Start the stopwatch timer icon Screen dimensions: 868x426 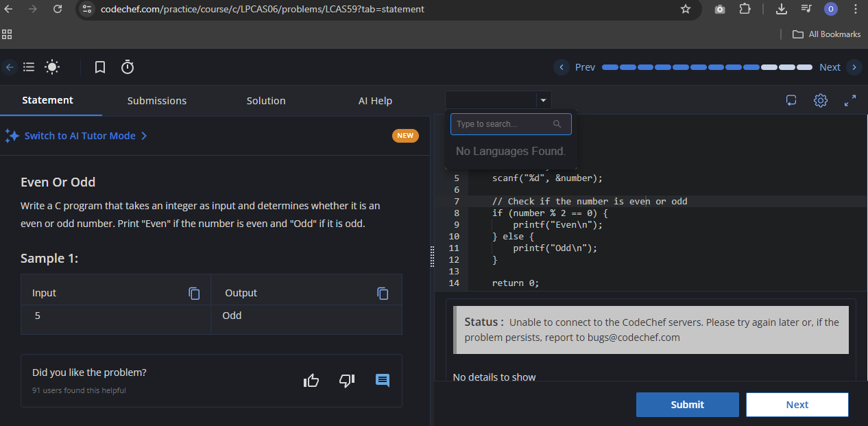pyautogui.click(x=128, y=67)
